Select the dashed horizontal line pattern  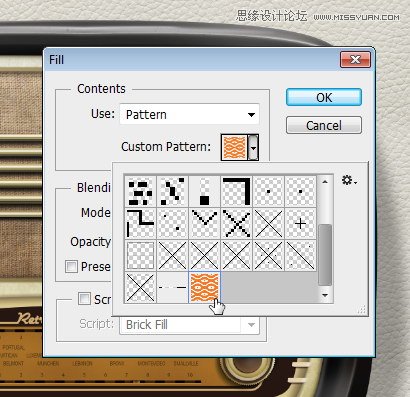(x=172, y=287)
